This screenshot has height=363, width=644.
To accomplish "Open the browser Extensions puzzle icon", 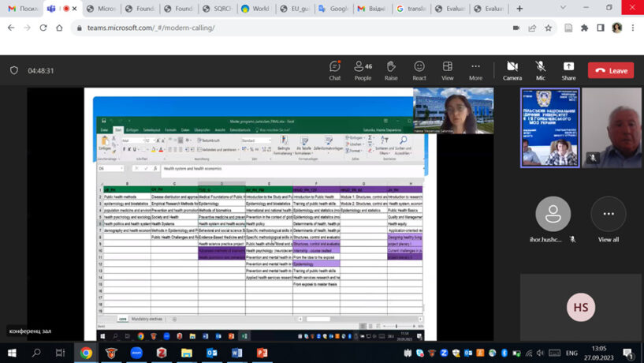I will point(584,28).
